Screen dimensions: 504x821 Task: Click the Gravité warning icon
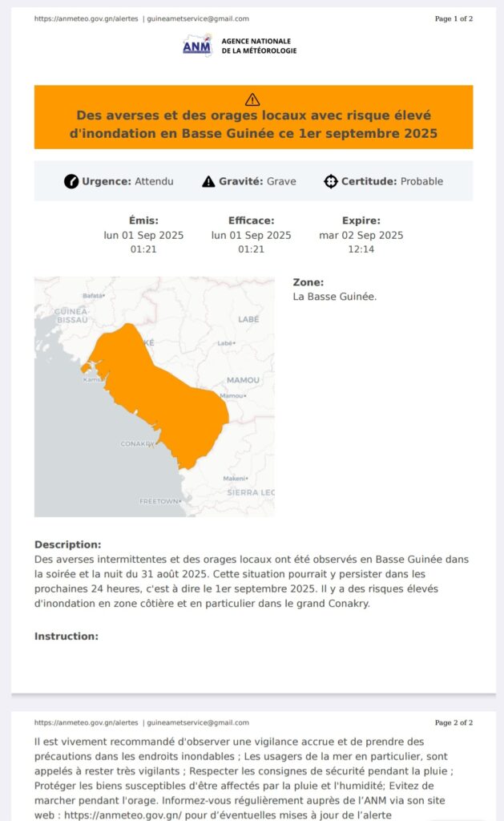[x=208, y=181]
